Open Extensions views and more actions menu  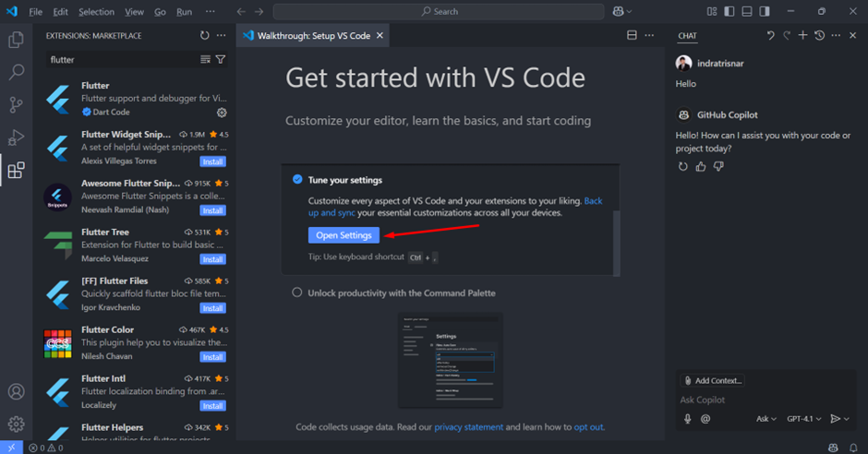(222, 35)
